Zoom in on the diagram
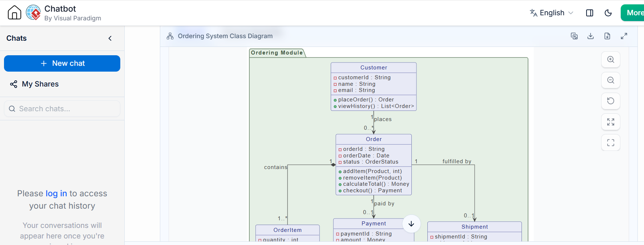644x245 pixels. pos(611,60)
